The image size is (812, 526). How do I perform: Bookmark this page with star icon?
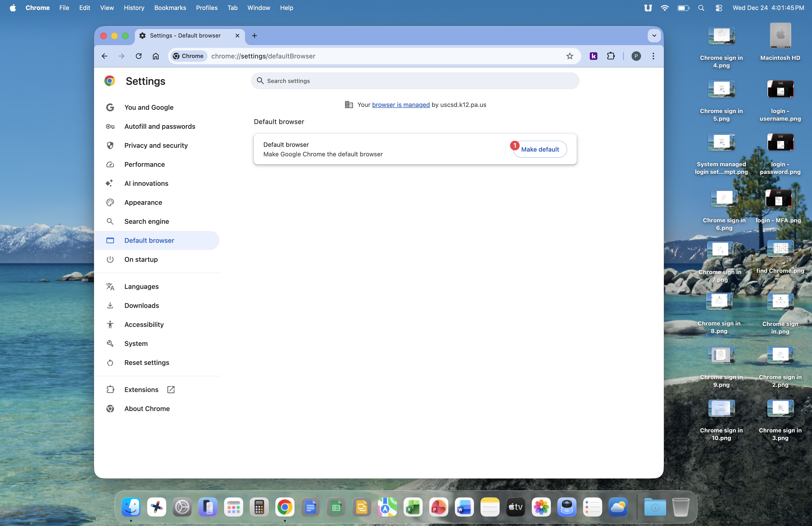click(569, 56)
